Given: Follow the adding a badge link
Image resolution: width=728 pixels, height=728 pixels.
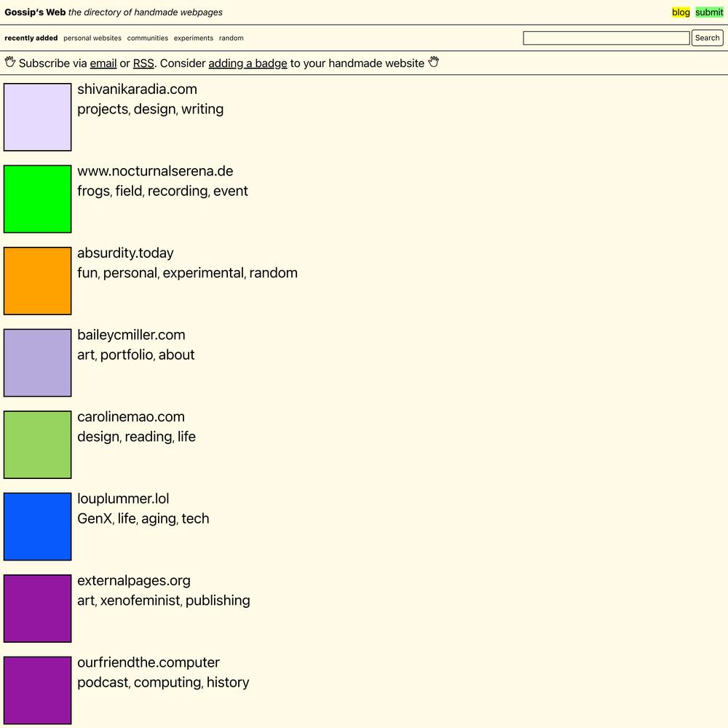Looking at the screenshot, I should pos(248,63).
